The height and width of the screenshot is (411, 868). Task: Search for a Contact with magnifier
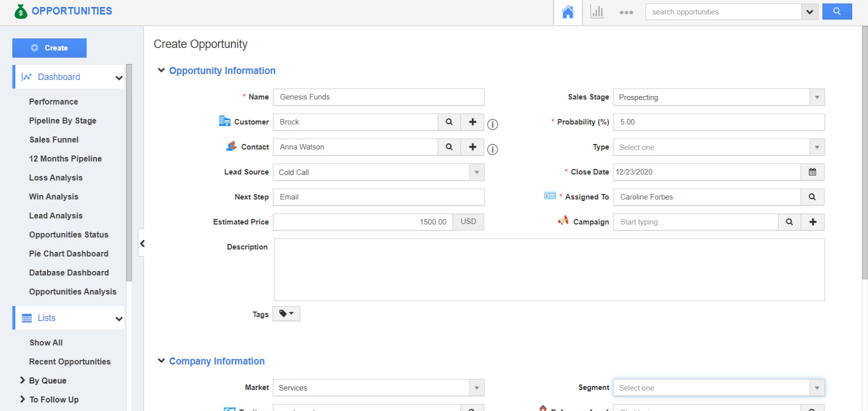(449, 147)
